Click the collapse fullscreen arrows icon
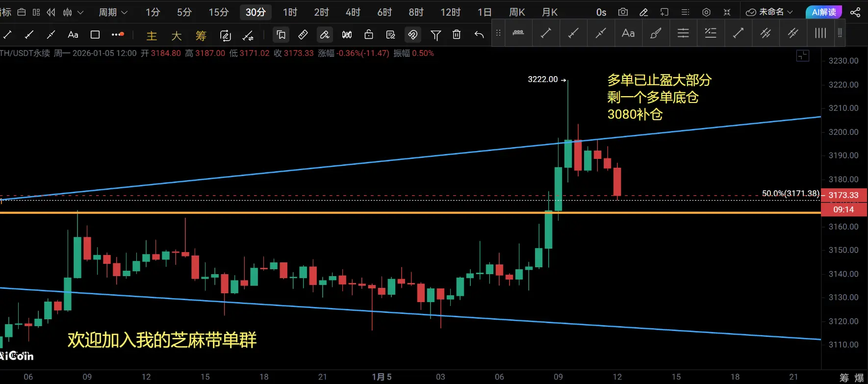Viewport: 868px width, 384px height. (x=727, y=12)
